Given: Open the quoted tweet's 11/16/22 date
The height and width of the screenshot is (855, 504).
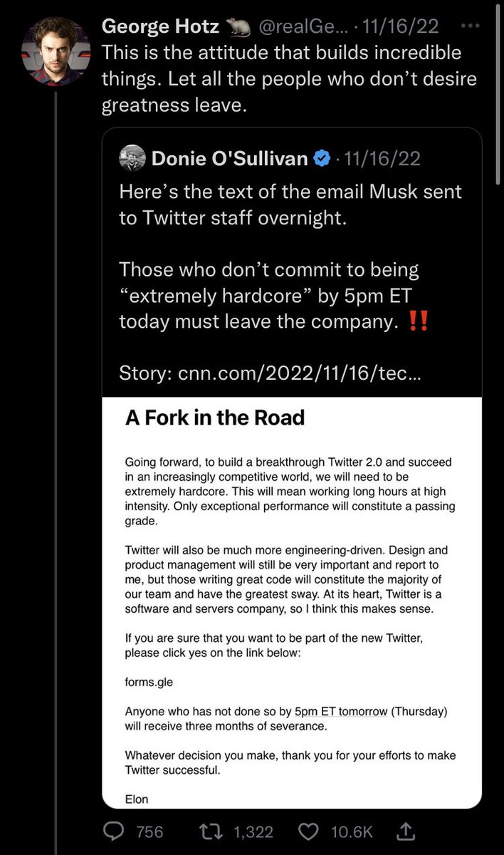Looking at the screenshot, I should 382,158.
